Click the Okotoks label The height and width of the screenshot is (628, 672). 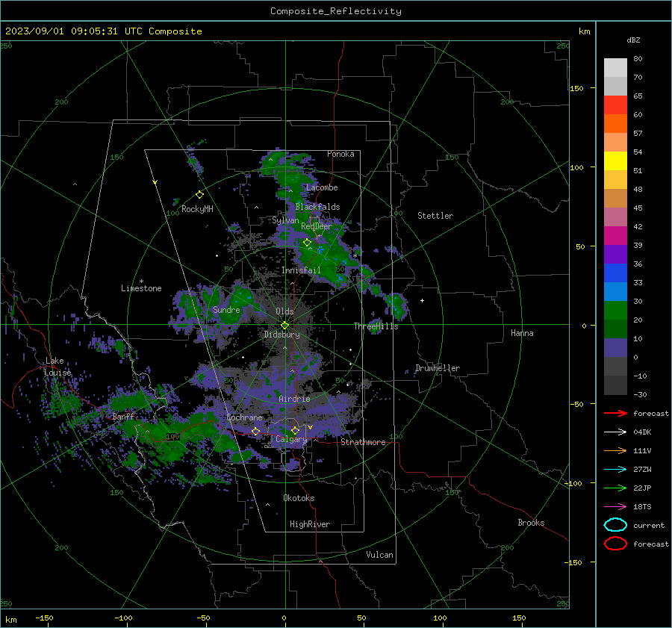coord(299,498)
